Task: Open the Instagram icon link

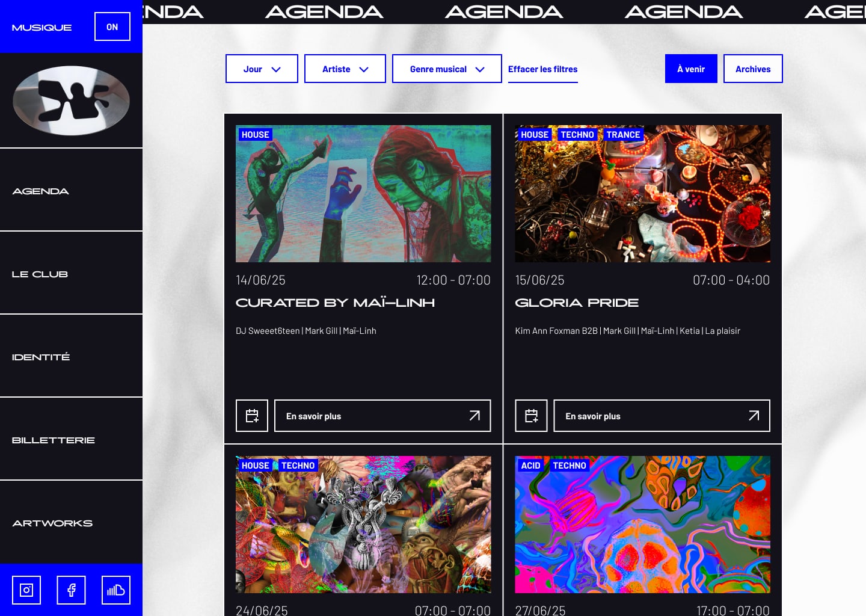Action: click(x=26, y=590)
